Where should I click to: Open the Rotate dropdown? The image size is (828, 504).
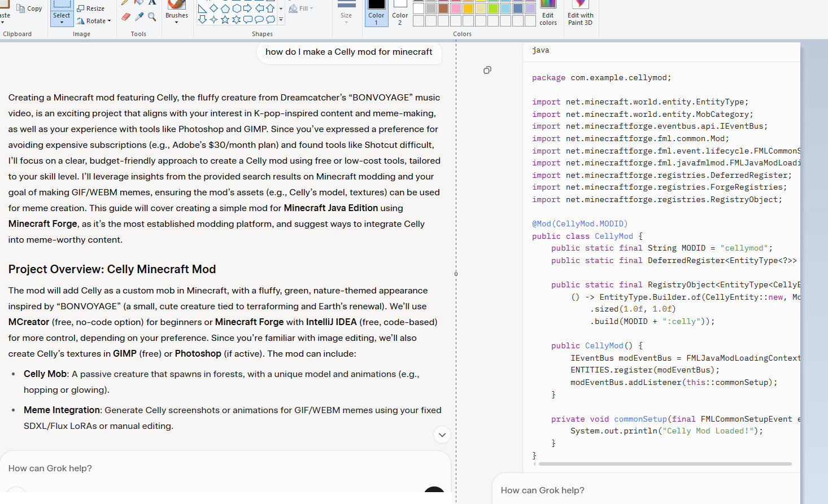(94, 21)
